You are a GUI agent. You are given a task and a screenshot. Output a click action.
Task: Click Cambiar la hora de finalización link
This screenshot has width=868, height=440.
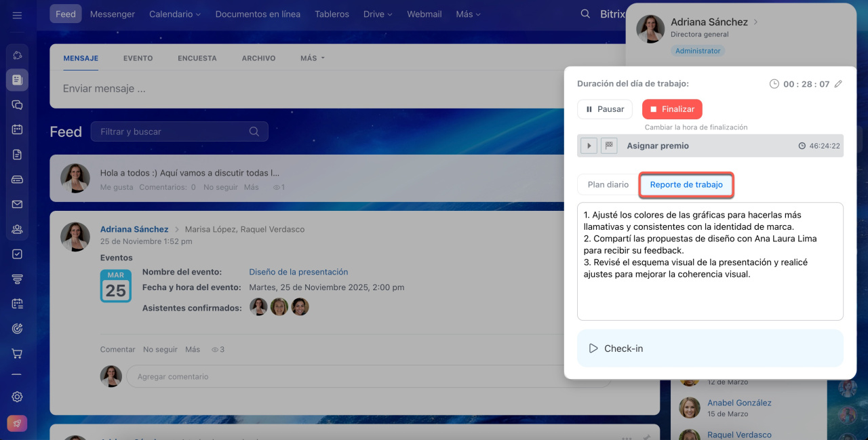click(x=696, y=127)
